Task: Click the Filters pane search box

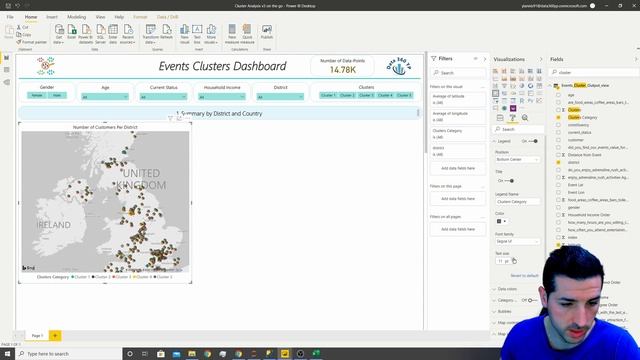Action: pos(458,73)
